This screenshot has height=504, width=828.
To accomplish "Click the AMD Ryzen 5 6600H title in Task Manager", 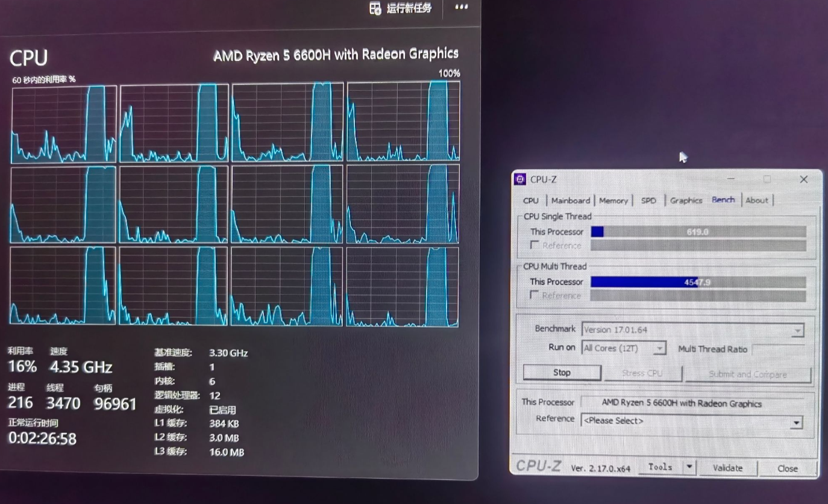I will 336,54.
